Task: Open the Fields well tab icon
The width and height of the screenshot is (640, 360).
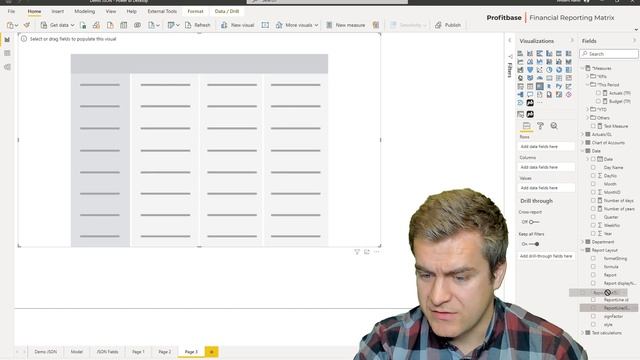Action: [527, 126]
